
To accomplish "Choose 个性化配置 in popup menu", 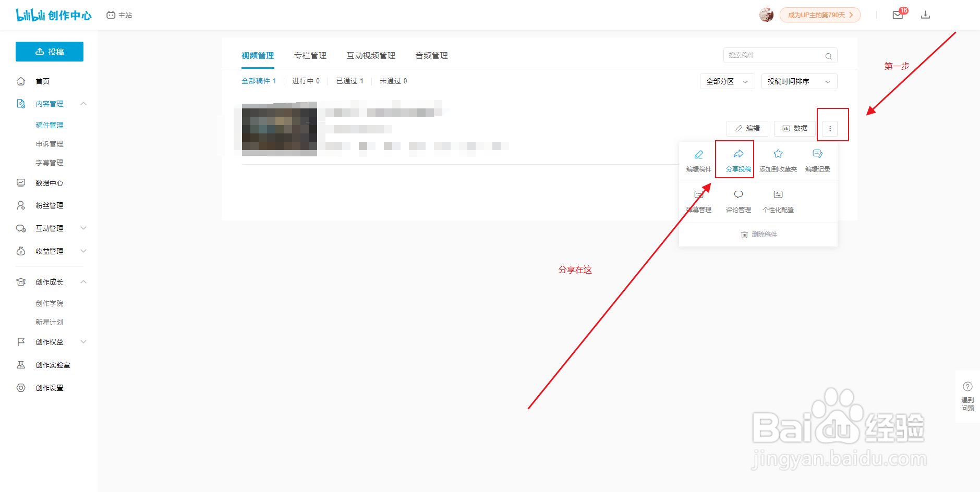I will tap(778, 202).
